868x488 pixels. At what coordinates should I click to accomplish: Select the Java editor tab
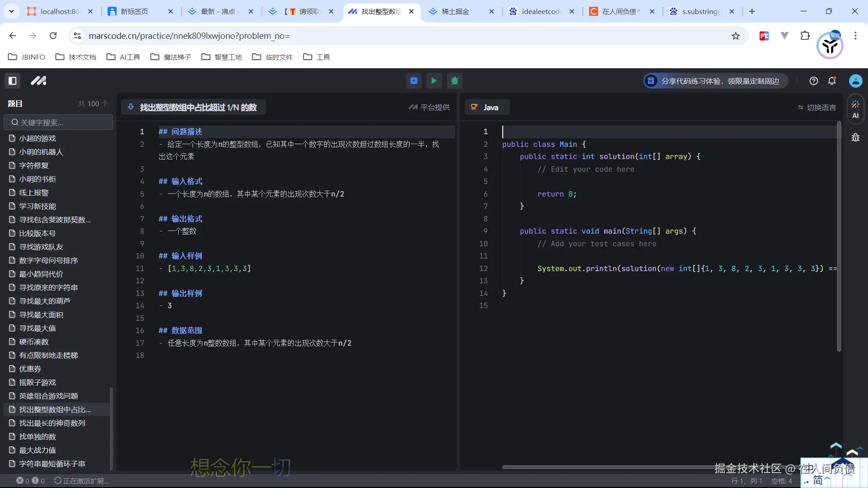[x=487, y=108]
